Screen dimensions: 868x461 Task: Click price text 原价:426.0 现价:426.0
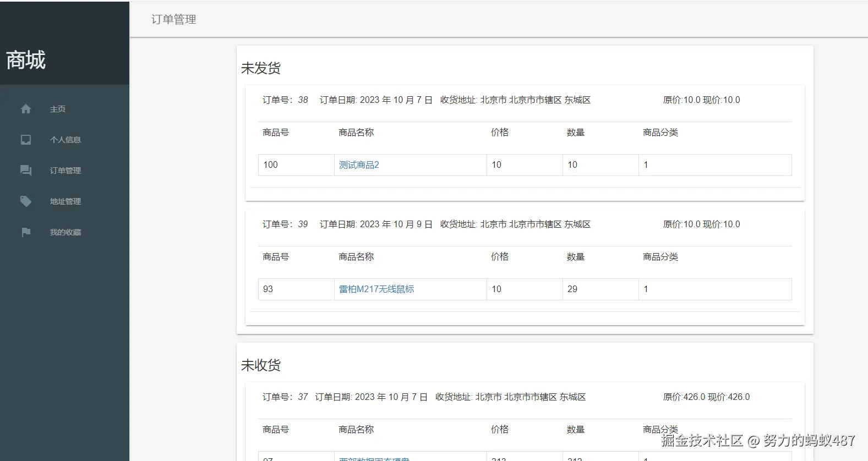(x=706, y=397)
